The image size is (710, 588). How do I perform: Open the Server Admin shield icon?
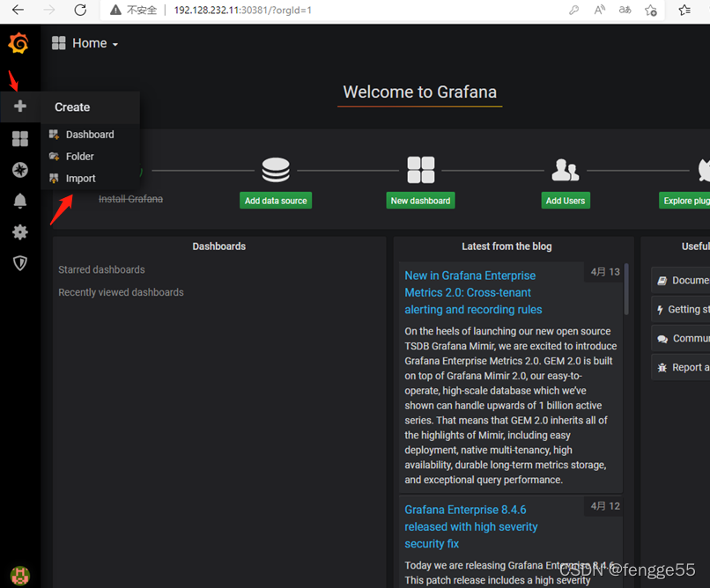[20, 263]
